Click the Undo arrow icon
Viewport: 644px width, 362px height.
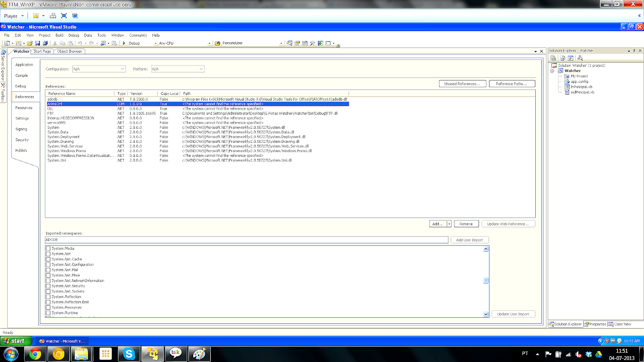[x=80, y=43]
